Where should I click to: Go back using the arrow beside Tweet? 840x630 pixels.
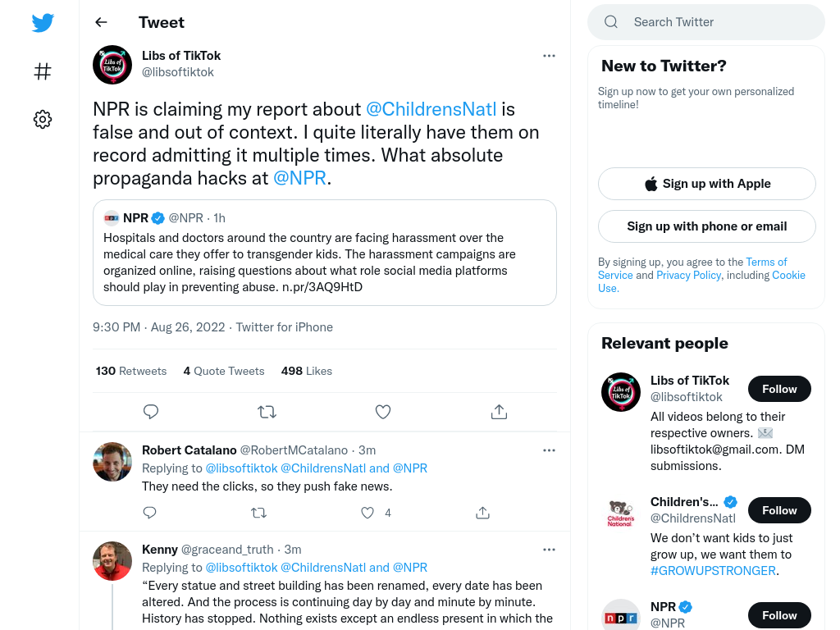[101, 22]
